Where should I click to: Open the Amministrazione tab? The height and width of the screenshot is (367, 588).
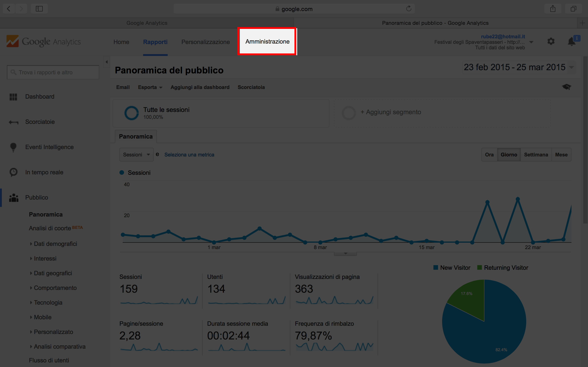pos(267,42)
